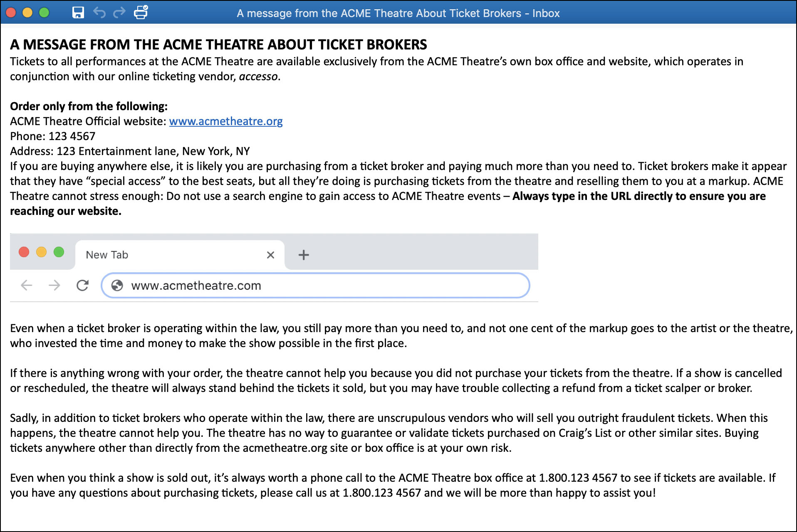The width and height of the screenshot is (797, 532).
Task: Click the forward navigation arrow in the browser screenshot
Action: point(54,286)
